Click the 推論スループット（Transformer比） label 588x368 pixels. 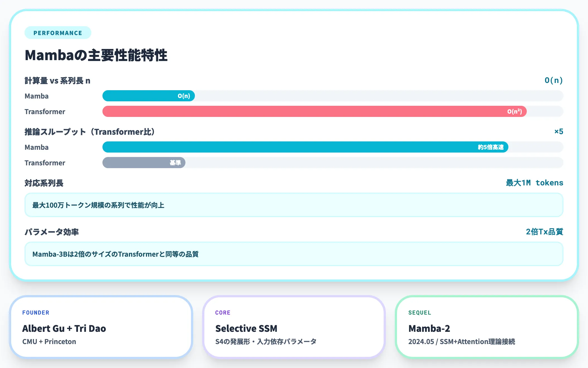click(x=90, y=132)
